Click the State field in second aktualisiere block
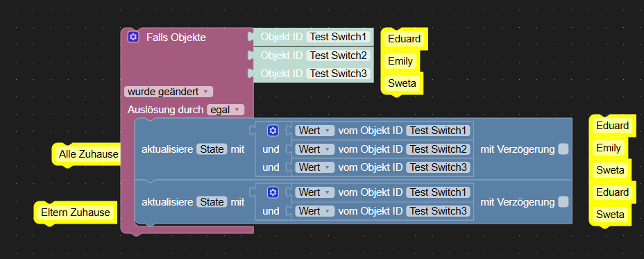Image resolution: width=644 pixels, height=259 pixels. pos(212,202)
